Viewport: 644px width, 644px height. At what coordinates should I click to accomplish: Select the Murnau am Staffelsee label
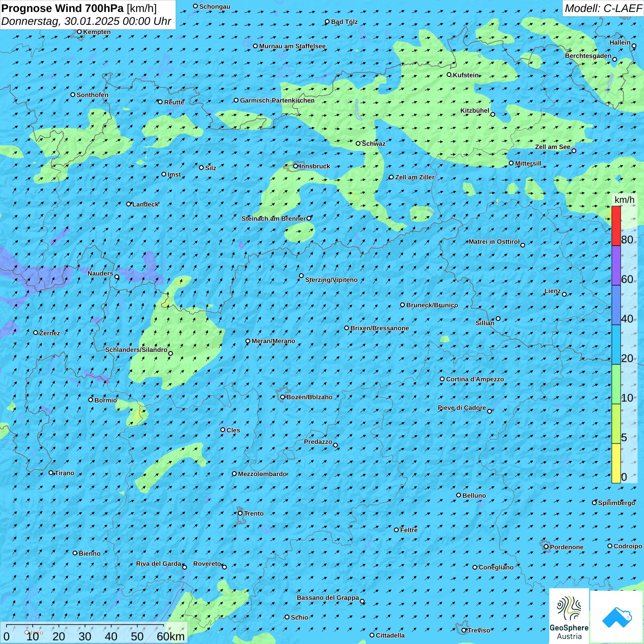tap(292, 46)
